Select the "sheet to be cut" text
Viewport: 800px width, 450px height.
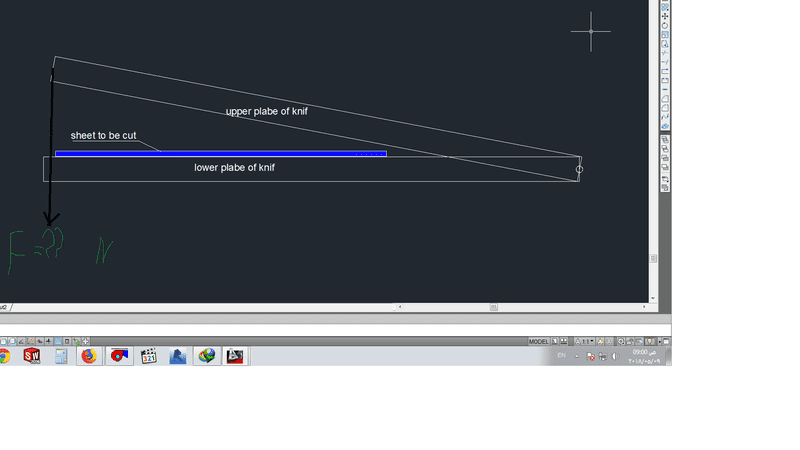click(x=104, y=135)
